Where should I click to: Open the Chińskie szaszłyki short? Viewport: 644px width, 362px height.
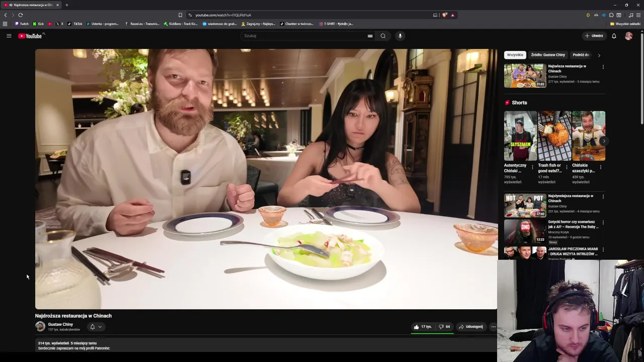588,136
